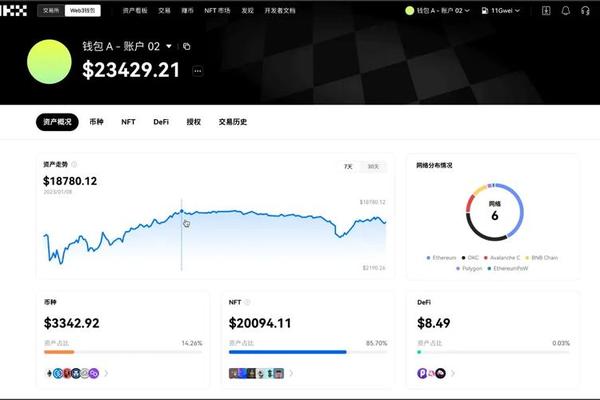Viewport: 600px width, 400px height.
Task: Click the $3342.92 币种 value
Action: (72, 323)
